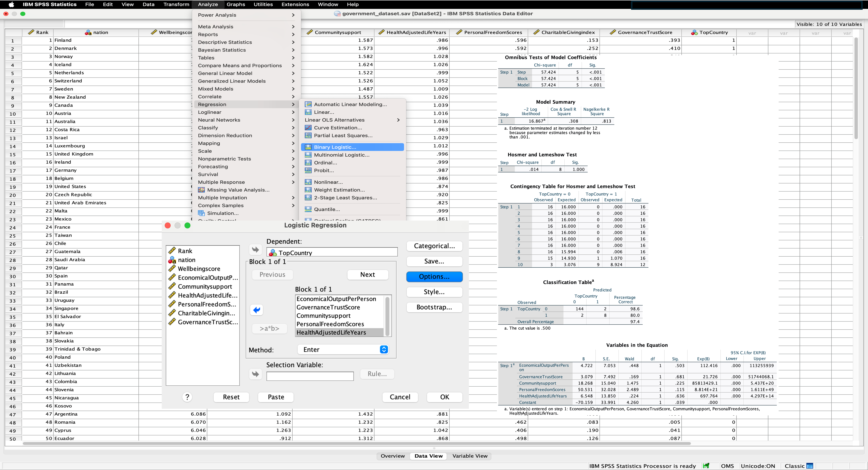Click the Multinomial Logistic icon
868x470 pixels.
click(308, 155)
